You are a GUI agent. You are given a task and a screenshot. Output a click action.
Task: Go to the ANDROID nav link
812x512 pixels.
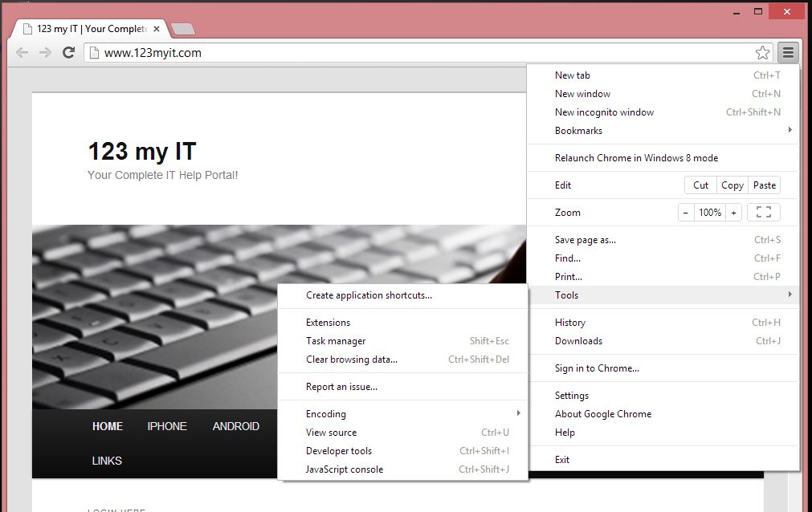point(235,426)
